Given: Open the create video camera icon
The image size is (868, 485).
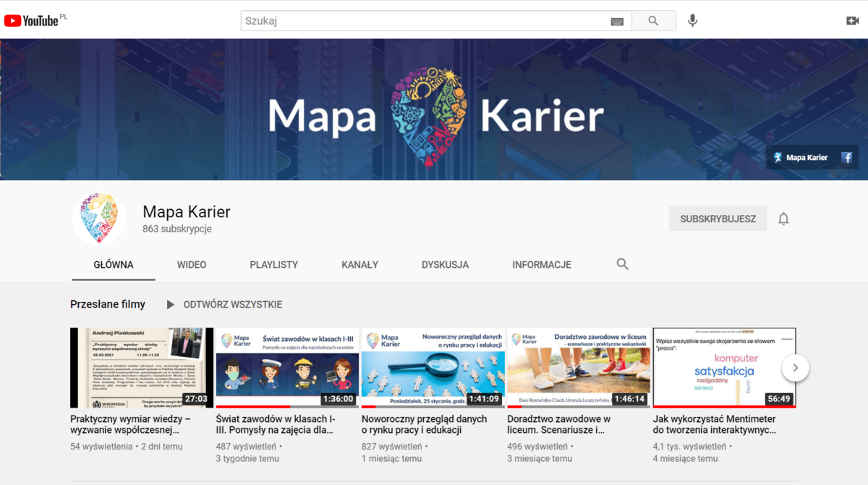Looking at the screenshot, I should coord(852,20).
